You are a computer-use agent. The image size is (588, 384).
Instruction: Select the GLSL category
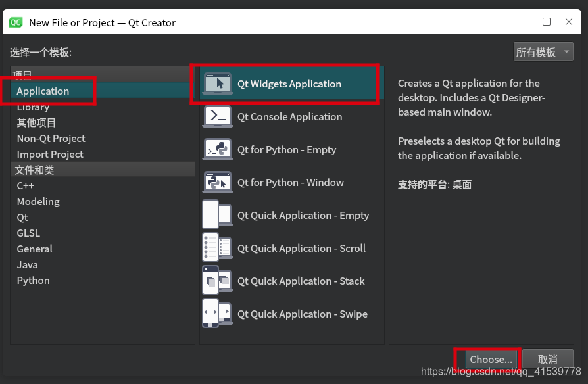(28, 233)
